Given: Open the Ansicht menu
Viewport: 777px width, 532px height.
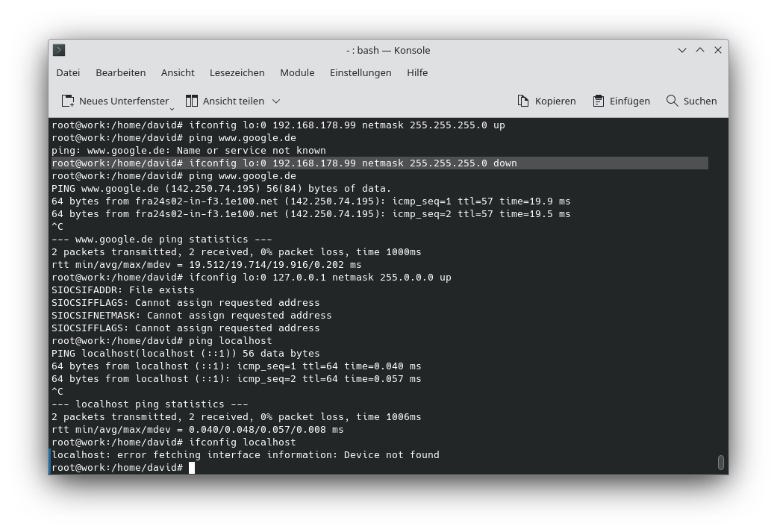Looking at the screenshot, I should tap(178, 72).
